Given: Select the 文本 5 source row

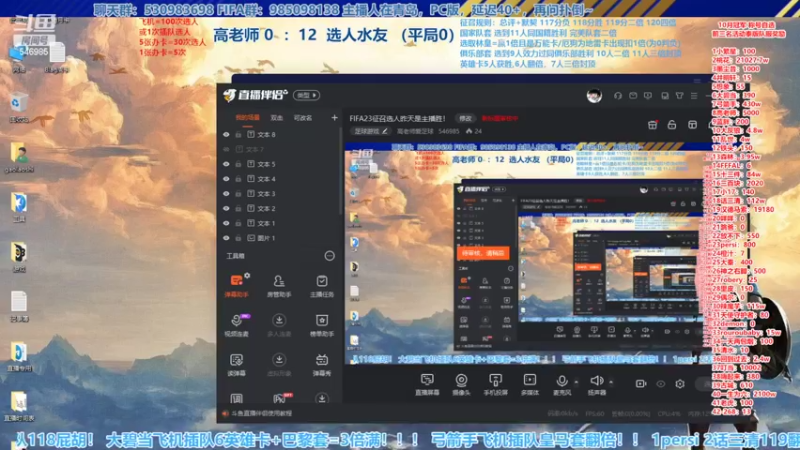Looking at the screenshot, I should (280, 164).
